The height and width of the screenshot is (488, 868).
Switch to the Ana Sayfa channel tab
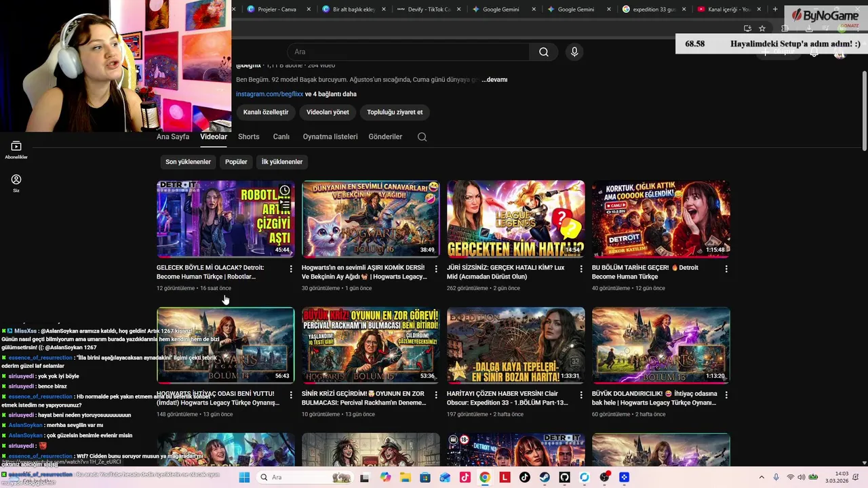tap(173, 137)
